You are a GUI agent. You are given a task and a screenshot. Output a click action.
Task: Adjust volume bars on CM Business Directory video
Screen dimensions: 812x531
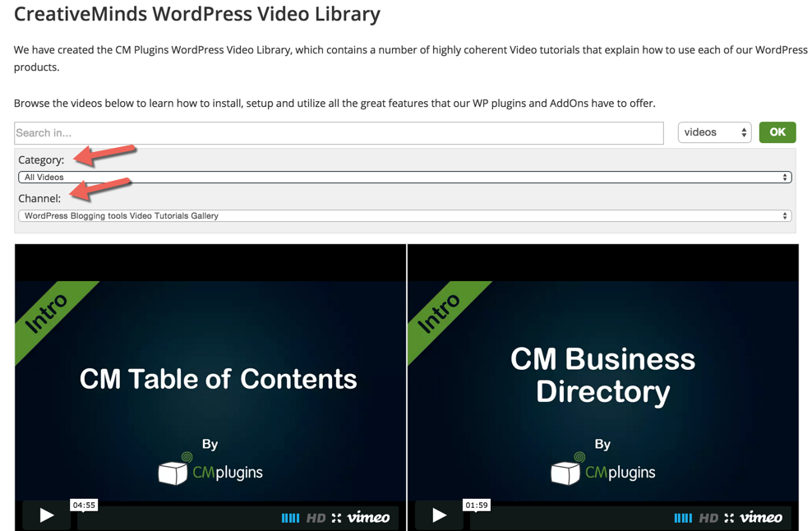(683, 518)
